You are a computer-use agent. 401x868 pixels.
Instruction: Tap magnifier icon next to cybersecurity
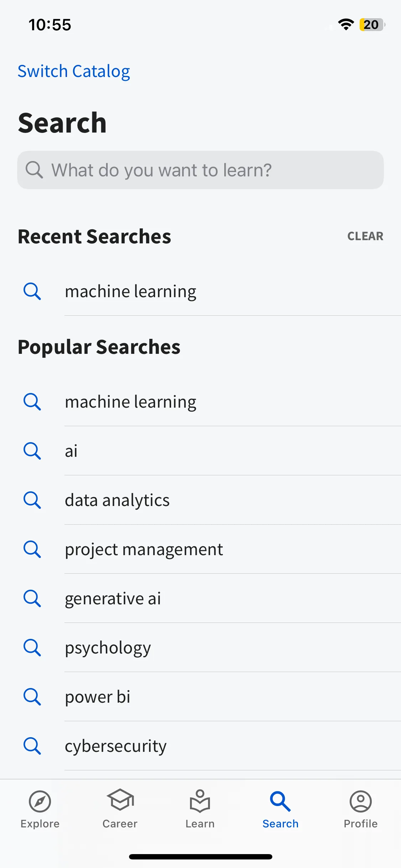tap(32, 746)
